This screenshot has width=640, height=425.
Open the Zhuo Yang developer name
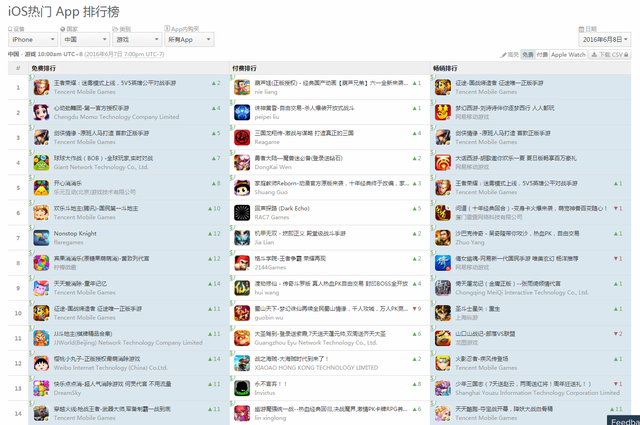click(x=470, y=242)
